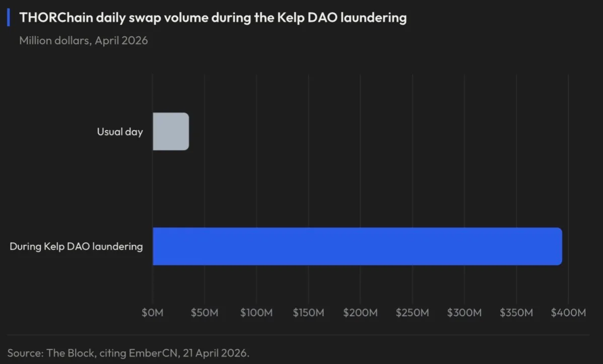Click the $150M axis tick label
The image size is (603, 364).
click(x=308, y=313)
